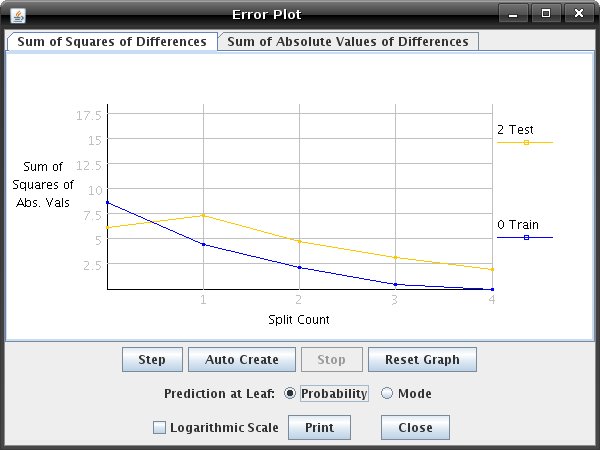Image resolution: width=600 pixels, height=450 pixels.
Task: Enable the Logarithmic Scale checkbox
Action: click(x=159, y=427)
